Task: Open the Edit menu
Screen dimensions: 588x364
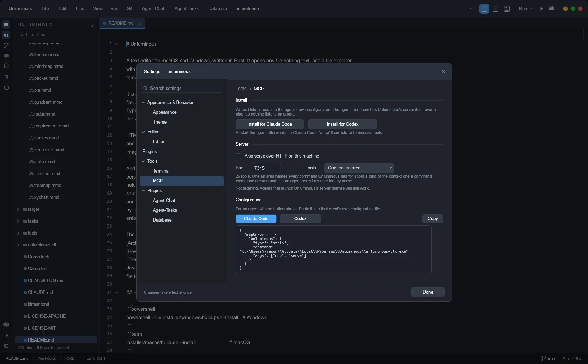Action: [x=63, y=9]
